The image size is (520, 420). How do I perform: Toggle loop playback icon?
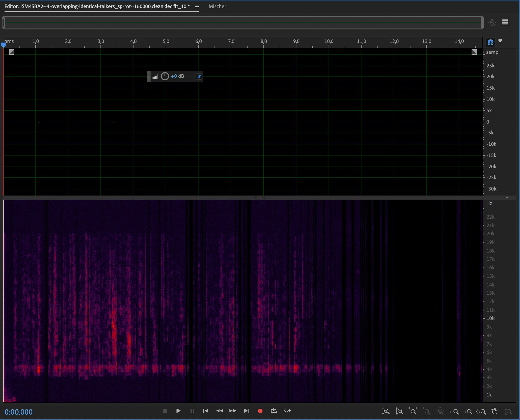pyautogui.click(x=274, y=411)
